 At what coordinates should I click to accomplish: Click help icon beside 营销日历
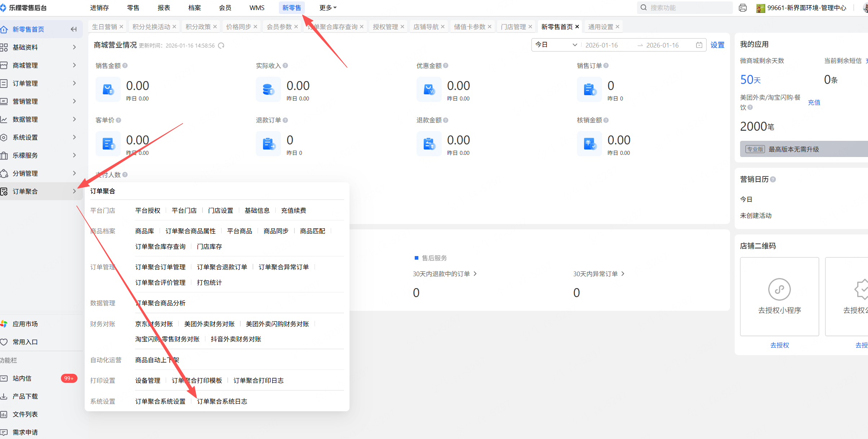pyautogui.click(x=773, y=179)
